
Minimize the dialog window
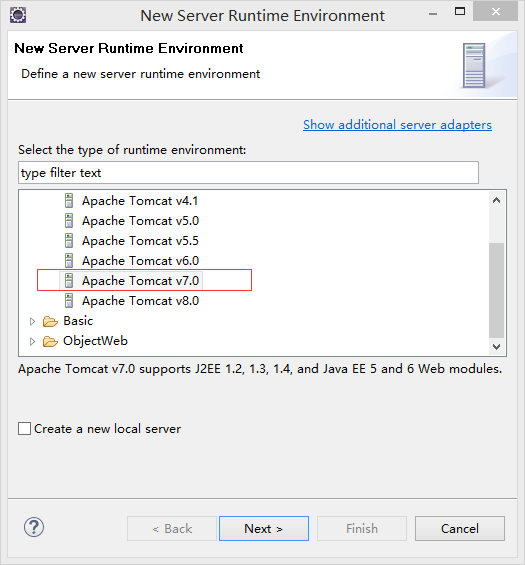point(433,14)
